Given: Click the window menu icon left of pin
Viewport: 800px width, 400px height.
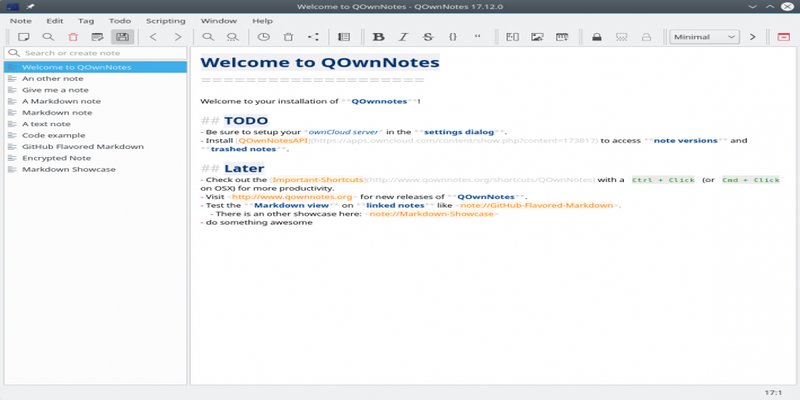Looking at the screenshot, I should tap(13, 7).
